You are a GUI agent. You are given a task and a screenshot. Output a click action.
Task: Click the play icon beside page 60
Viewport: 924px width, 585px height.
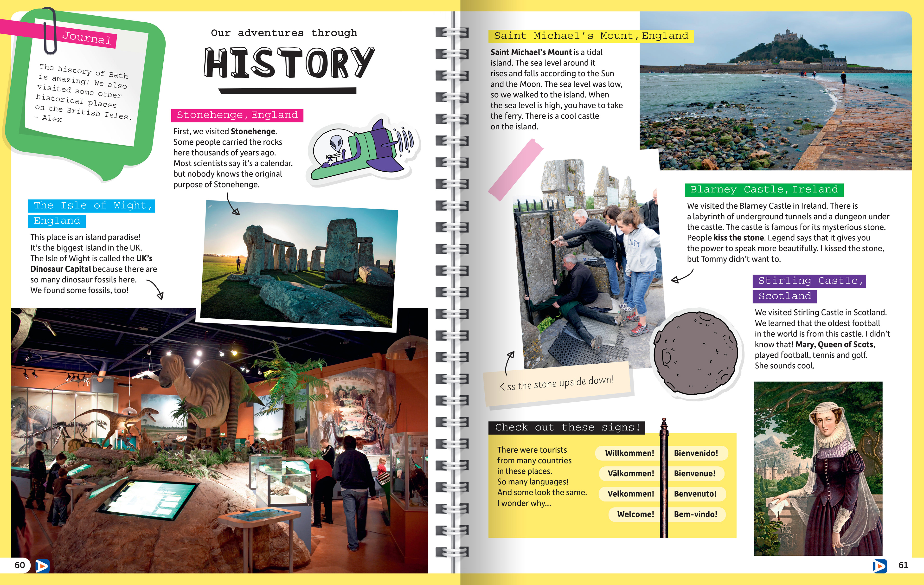click(x=42, y=566)
